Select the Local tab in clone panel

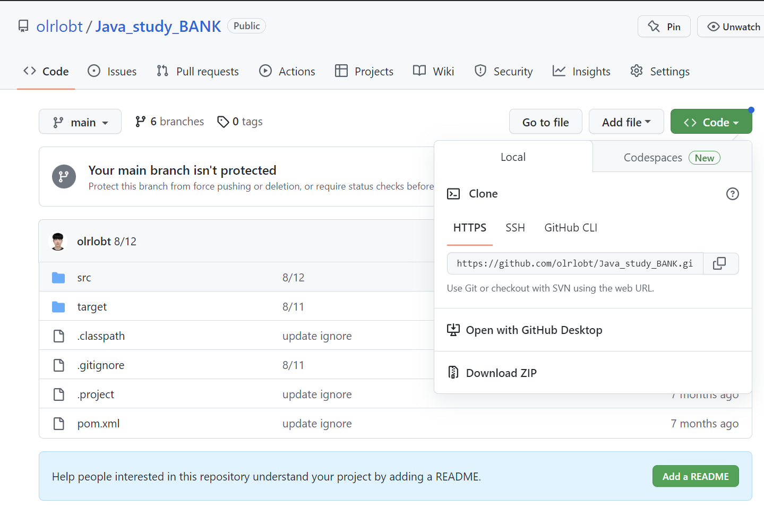[x=513, y=157]
